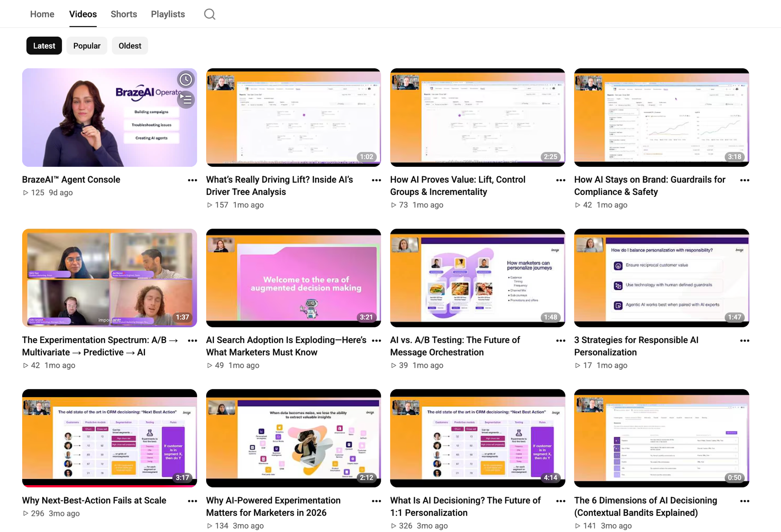Click '125 9d ago' view count text
Screen dimensions: 781x532
click(x=48, y=193)
